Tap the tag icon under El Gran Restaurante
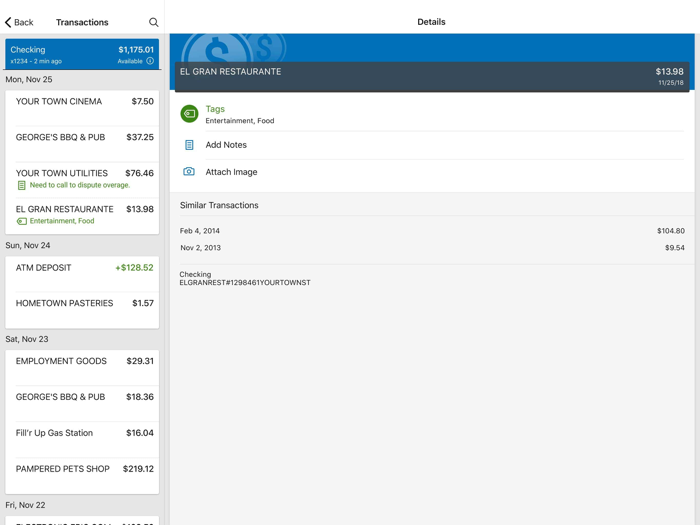This screenshot has height=525, width=700. pyautogui.click(x=21, y=221)
